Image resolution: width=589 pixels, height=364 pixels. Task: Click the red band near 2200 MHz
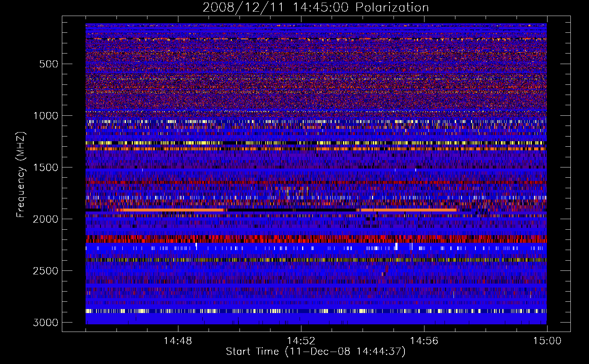pyautogui.click(x=316, y=239)
